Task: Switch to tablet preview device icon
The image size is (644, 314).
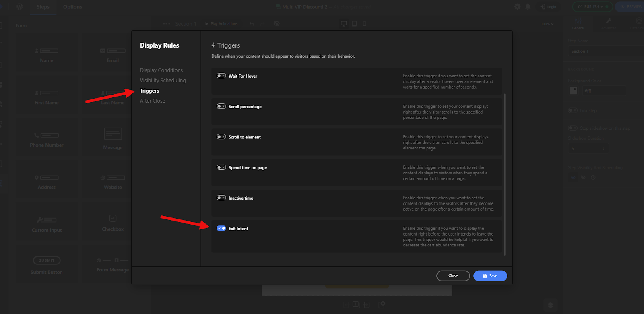Action: 354,24
